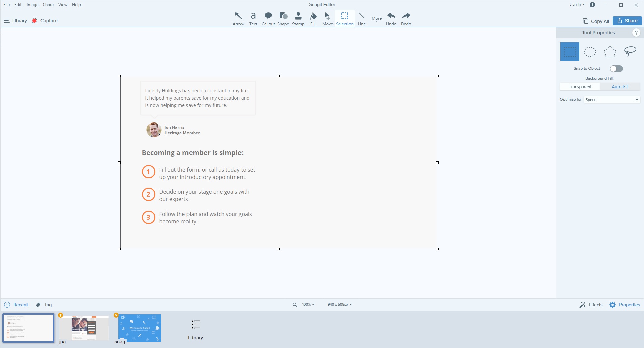Image resolution: width=644 pixels, height=348 pixels.
Task: Click the 'Heritage Member' text
Action: point(182,133)
